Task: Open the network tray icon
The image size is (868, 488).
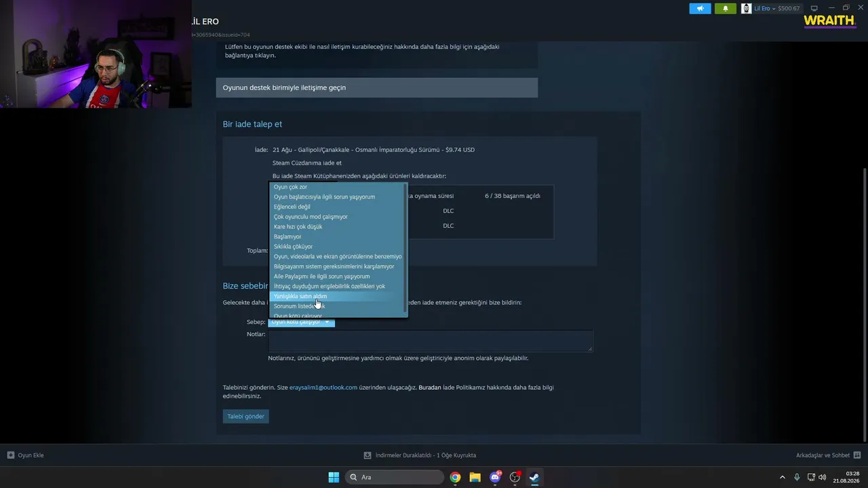Action: click(x=810, y=477)
